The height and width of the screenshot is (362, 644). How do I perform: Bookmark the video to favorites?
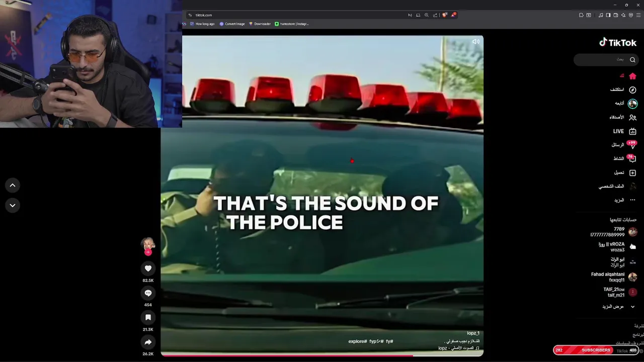click(148, 317)
